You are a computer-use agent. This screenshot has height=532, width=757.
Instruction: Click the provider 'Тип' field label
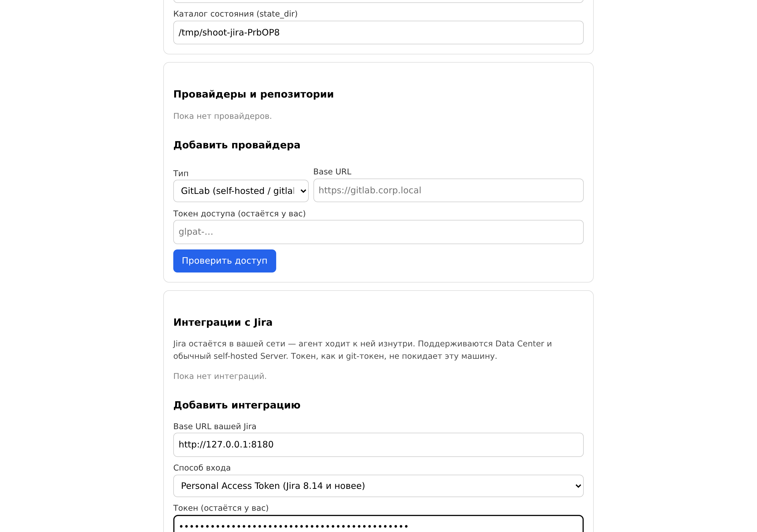coord(181,173)
